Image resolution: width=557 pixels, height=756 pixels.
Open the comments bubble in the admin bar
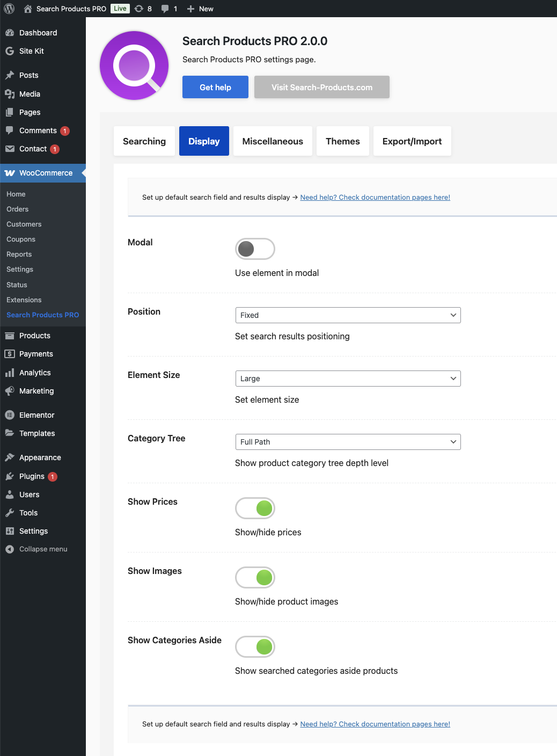165,9
